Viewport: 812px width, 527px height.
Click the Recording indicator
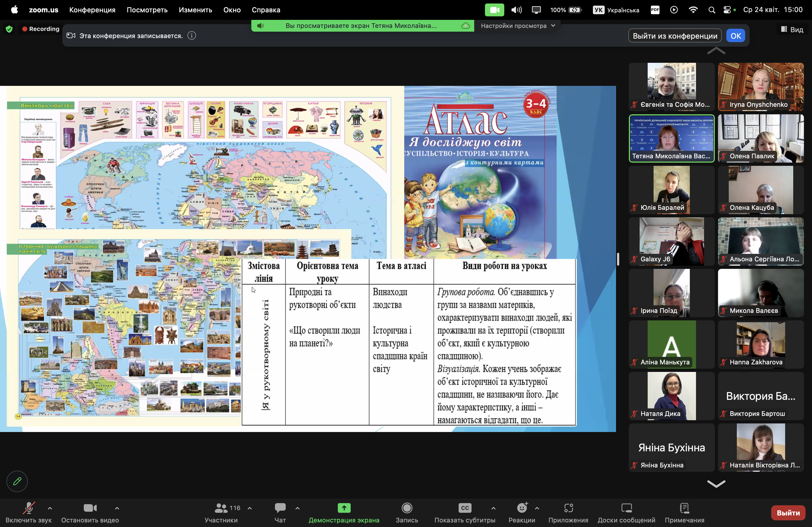tap(41, 29)
